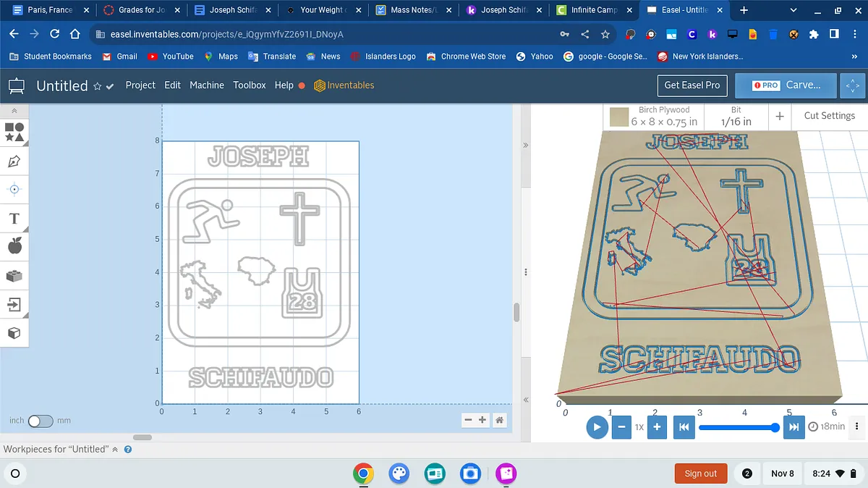Select the Text tool
868x488 pixels.
tap(14, 218)
